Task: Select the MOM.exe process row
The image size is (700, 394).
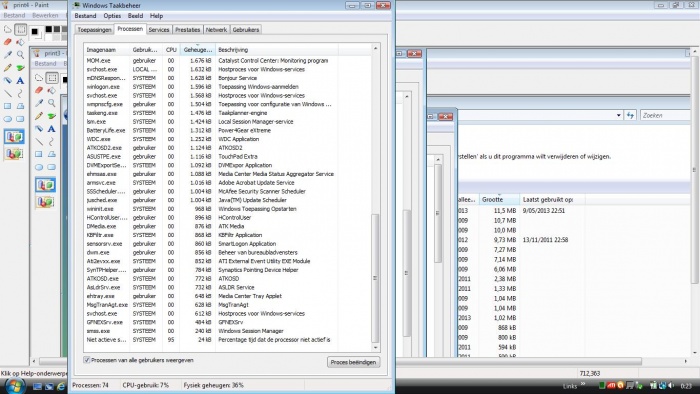Action: (227, 61)
